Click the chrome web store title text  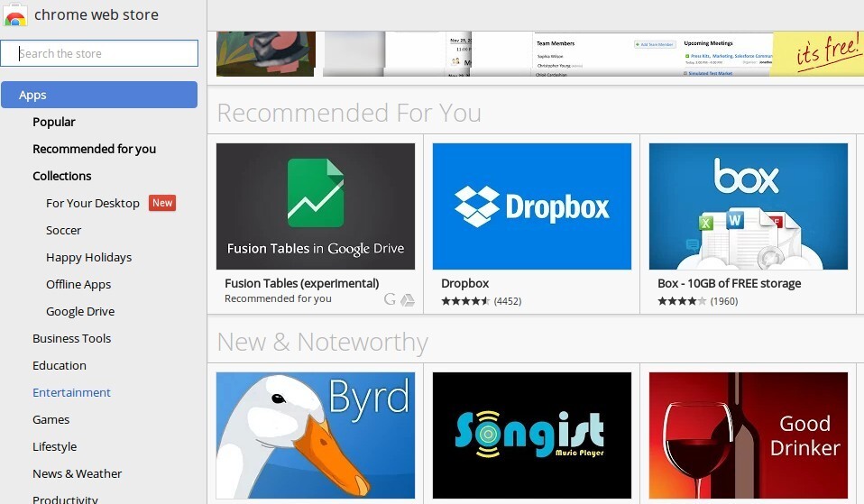[97, 14]
